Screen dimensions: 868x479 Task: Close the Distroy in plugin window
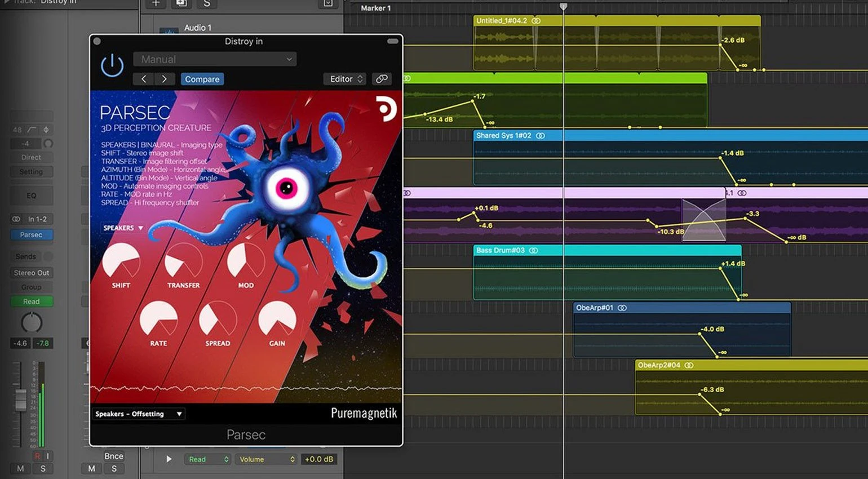coord(97,41)
